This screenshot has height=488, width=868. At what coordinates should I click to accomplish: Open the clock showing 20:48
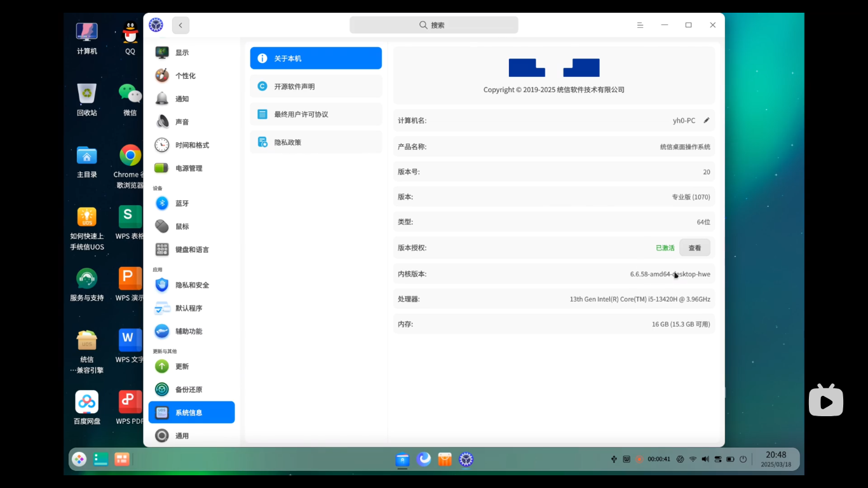click(x=776, y=459)
